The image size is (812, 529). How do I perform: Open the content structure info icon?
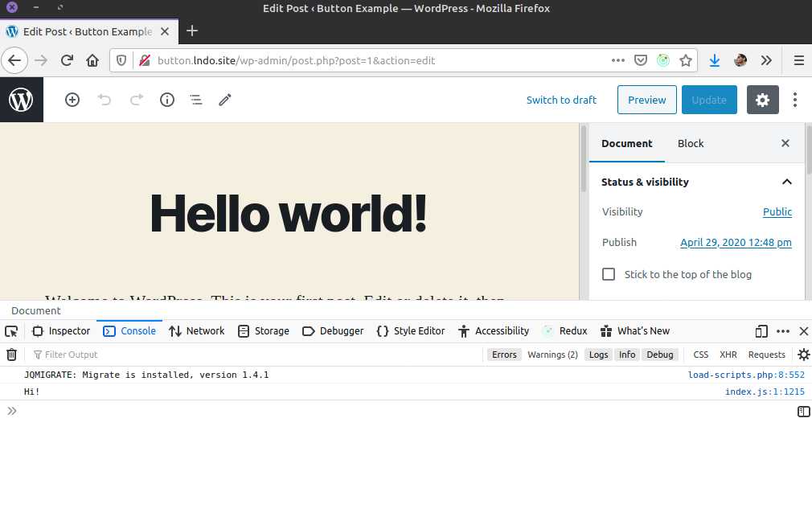click(x=167, y=100)
